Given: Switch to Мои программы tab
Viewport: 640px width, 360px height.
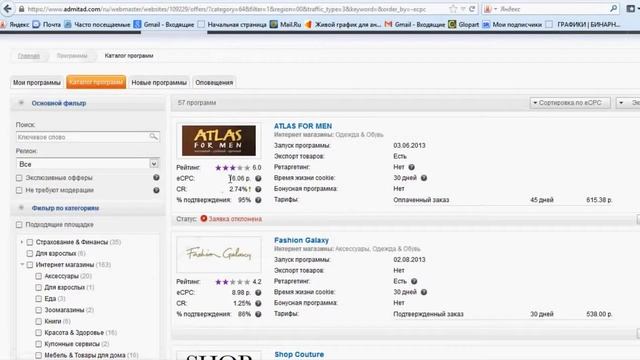Looking at the screenshot, I should coord(37,82).
